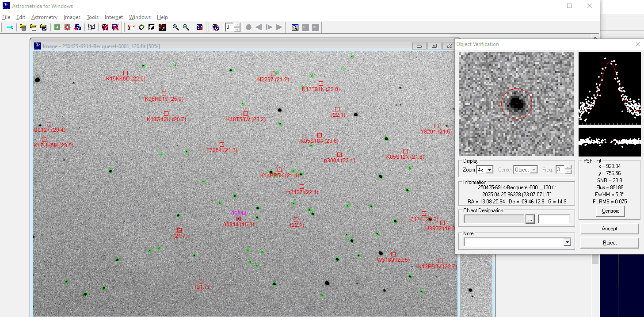
Task: Click the 06914 (15.3) object label
Action: click(239, 225)
